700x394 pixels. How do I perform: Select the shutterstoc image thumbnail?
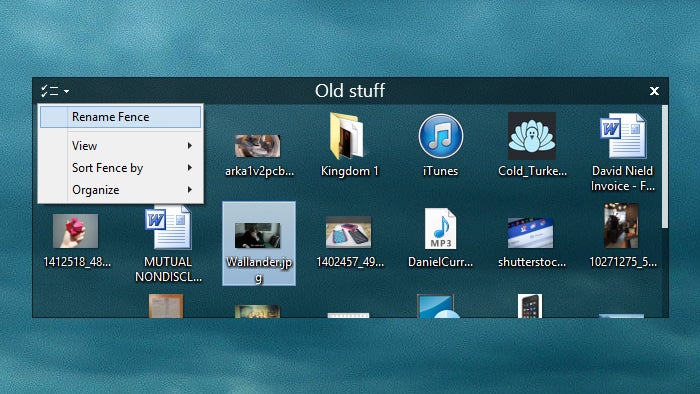click(530, 233)
